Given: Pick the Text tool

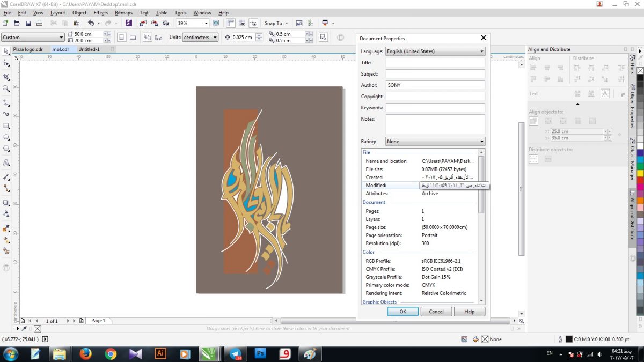Looking at the screenshot, I should coord(6,162).
